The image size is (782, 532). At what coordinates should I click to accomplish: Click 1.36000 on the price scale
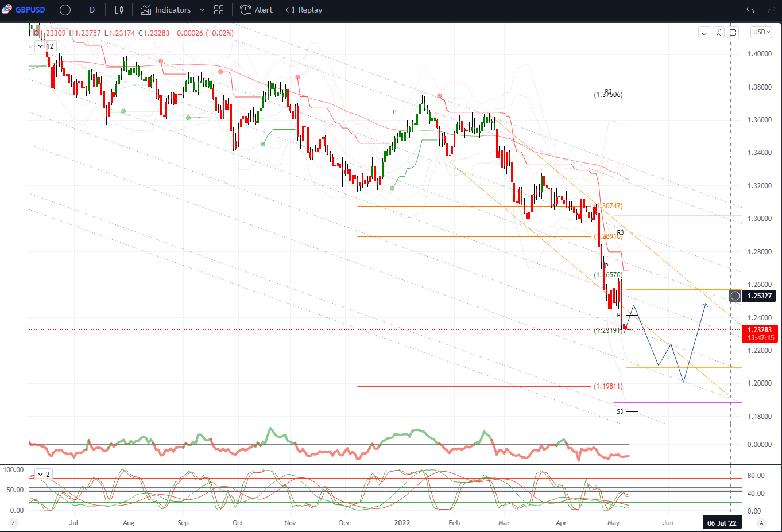[759, 120]
